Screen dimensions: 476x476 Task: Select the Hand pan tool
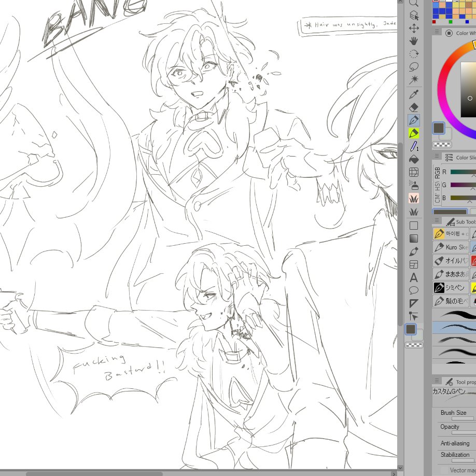click(x=414, y=41)
